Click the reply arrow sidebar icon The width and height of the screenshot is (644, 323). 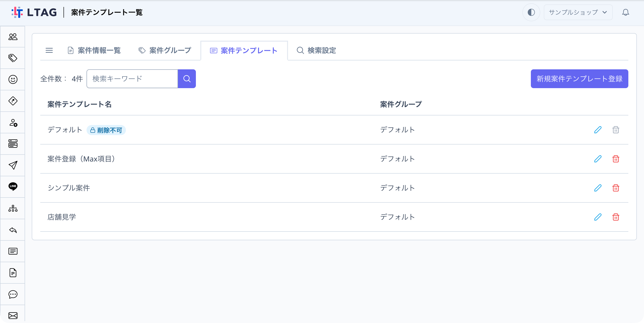pyautogui.click(x=13, y=230)
